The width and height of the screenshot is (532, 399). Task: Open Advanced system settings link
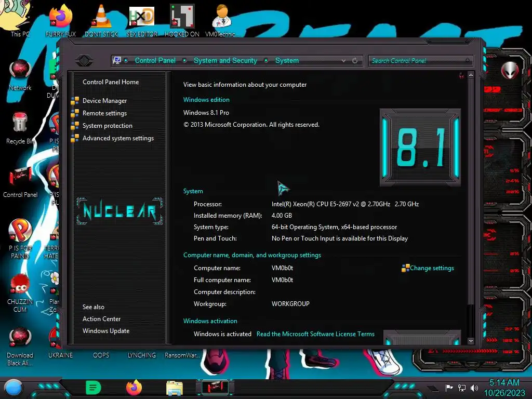pyautogui.click(x=118, y=138)
